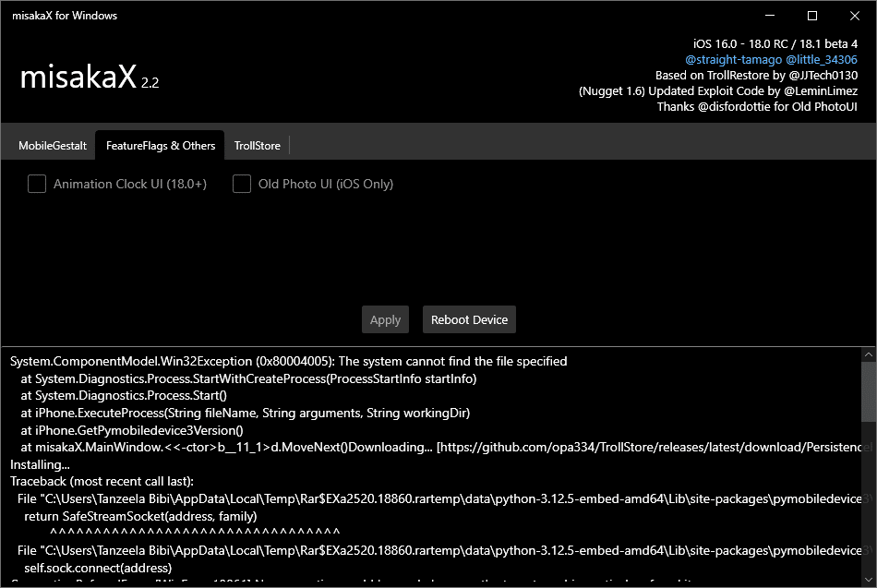Click the Reboot Device button
The width and height of the screenshot is (877, 588).
point(469,319)
